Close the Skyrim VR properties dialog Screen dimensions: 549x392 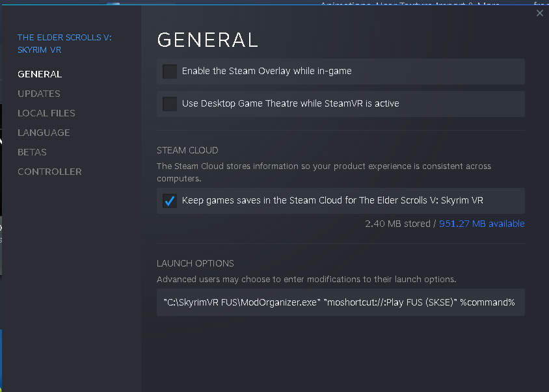539,13
